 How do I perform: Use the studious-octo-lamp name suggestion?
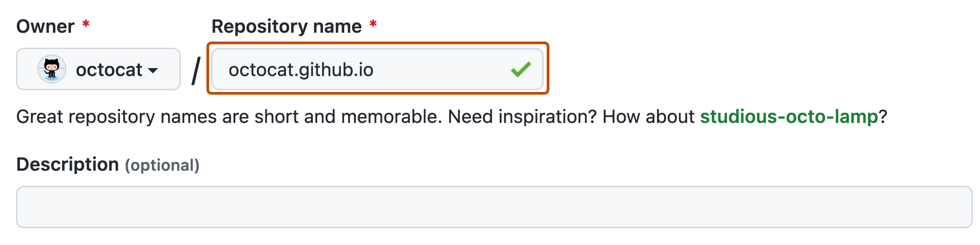tap(789, 117)
